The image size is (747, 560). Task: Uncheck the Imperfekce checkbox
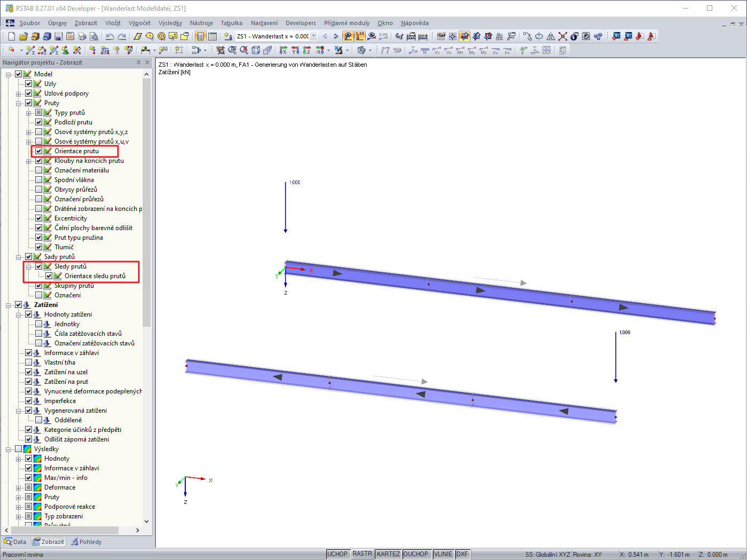pyautogui.click(x=29, y=401)
